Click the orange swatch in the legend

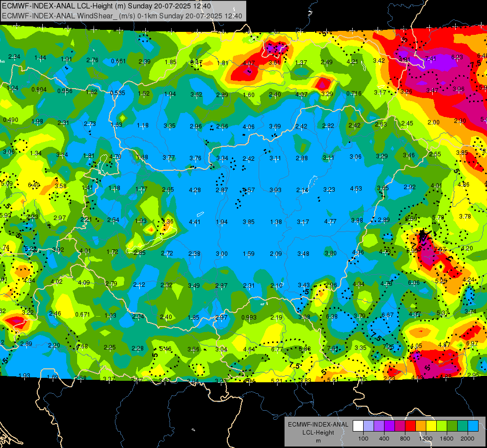pyautogui.click(x=421, y=426)
